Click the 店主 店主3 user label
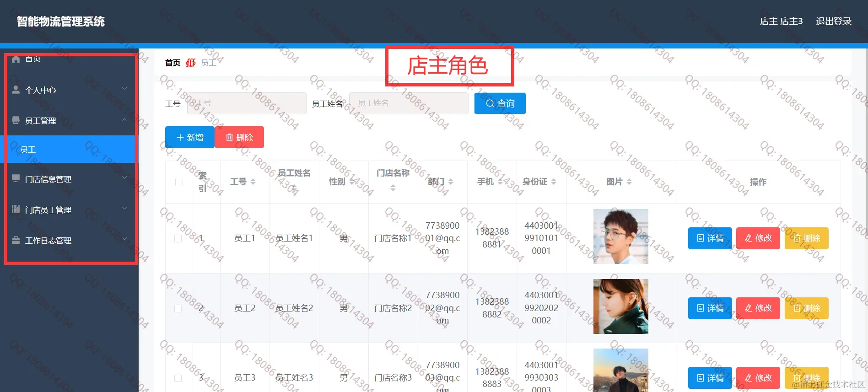The image size is (868, 392). click(x=781, y=21)
